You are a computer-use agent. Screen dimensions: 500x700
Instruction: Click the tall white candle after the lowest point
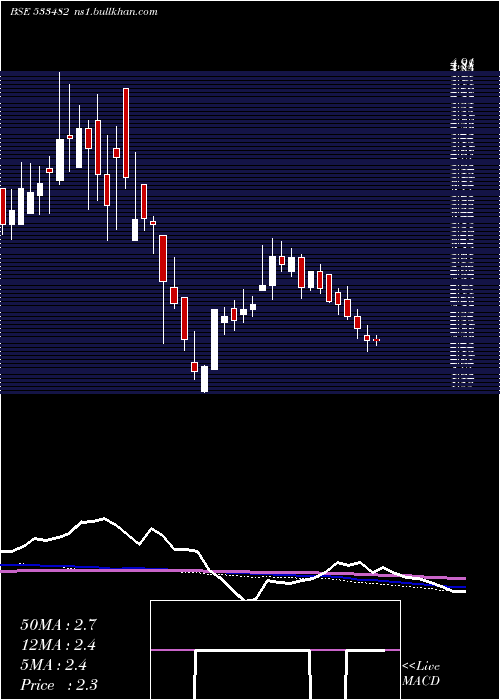tap(215, 339)
